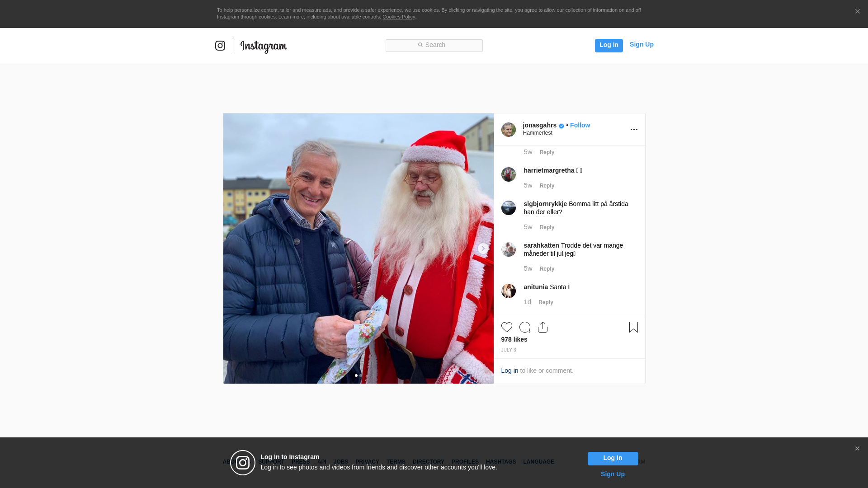
Task: Reply to sigbjornrykkje's comment
Action: [547, 227]
